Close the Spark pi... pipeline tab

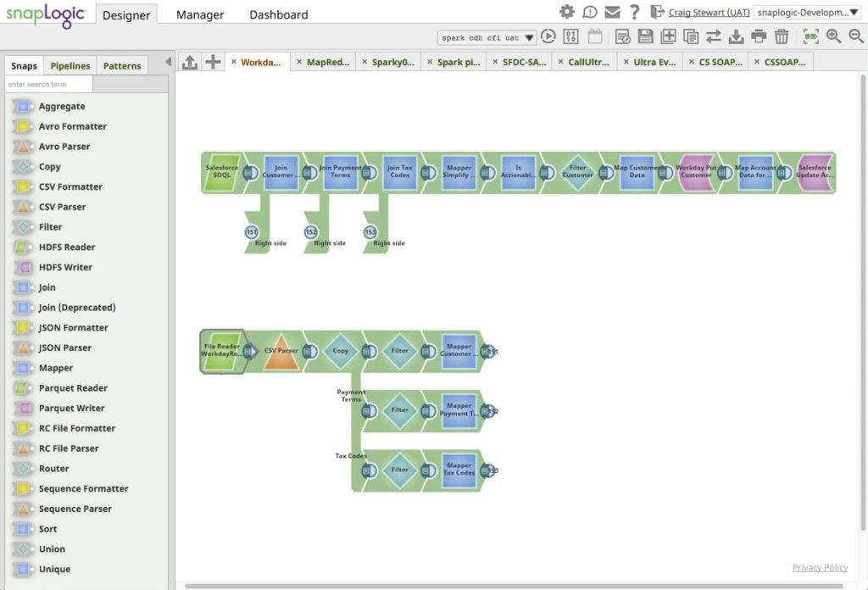[x=430, y=61]
